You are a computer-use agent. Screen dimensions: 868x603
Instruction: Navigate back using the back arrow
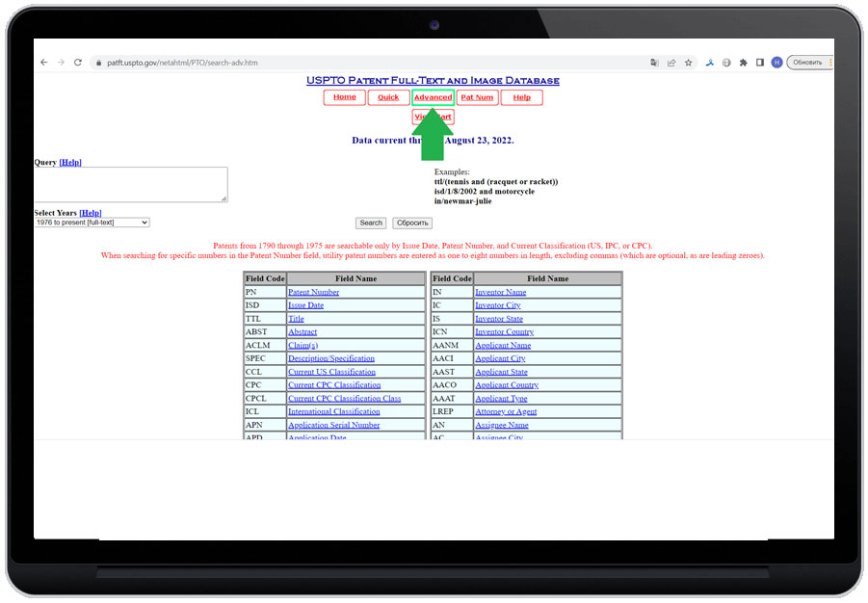pyautogui.click(x=44, y=62)
